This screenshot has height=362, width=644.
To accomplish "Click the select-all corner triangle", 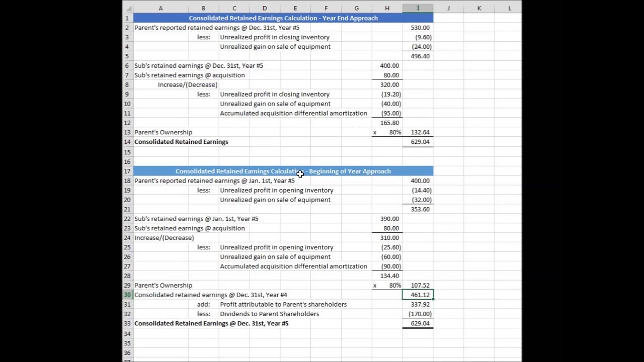I will click(x=128, y=8).
